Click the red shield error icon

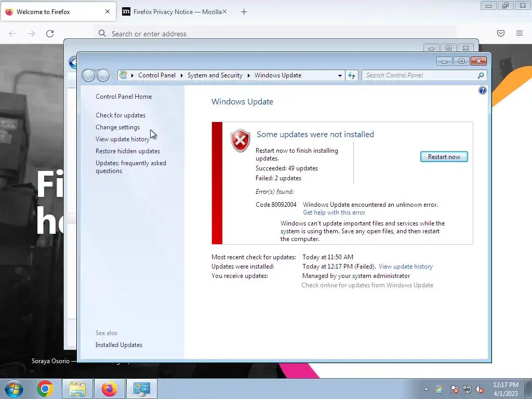point(240,140)
